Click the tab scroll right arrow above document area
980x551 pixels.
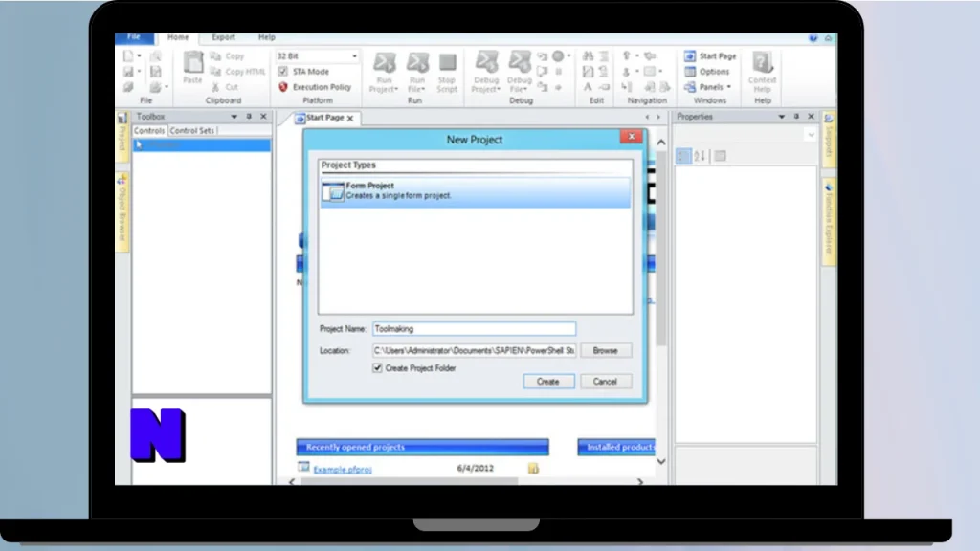pyautogui.click(x=658, y=117)
